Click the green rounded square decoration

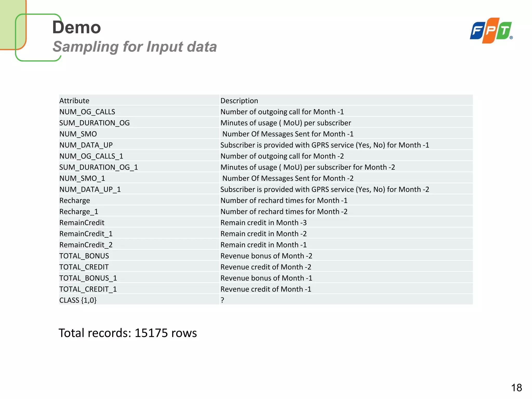click(38, 37)
